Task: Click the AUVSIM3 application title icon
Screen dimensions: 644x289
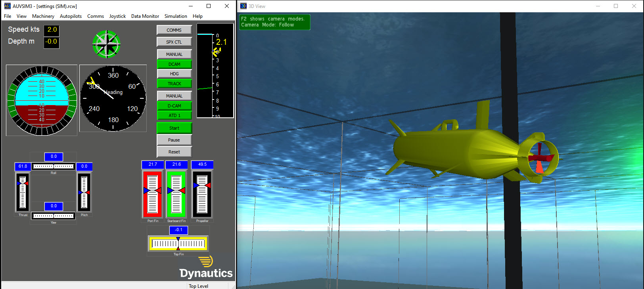Action: pos(7,6)
